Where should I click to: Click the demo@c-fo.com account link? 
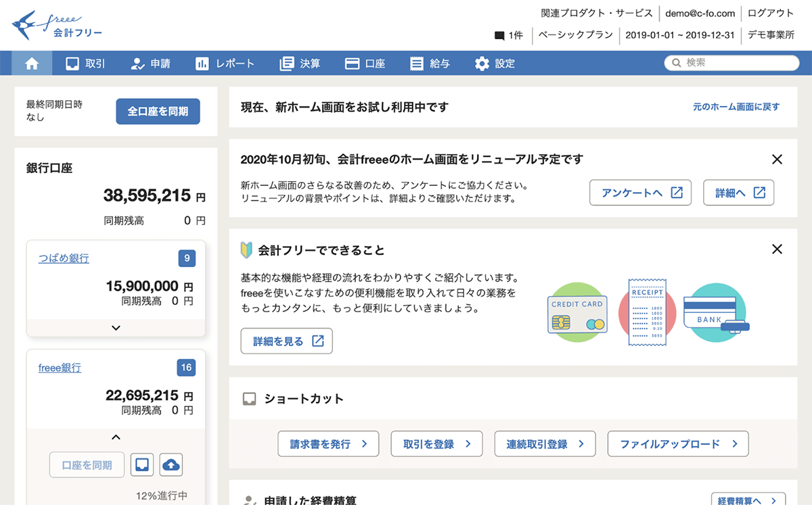(x=700, y=13)
